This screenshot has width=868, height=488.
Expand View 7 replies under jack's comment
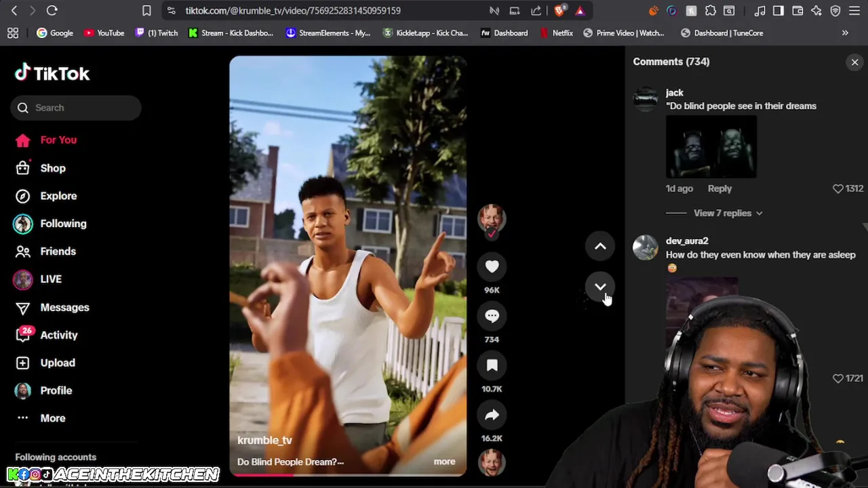coord(728,213)
